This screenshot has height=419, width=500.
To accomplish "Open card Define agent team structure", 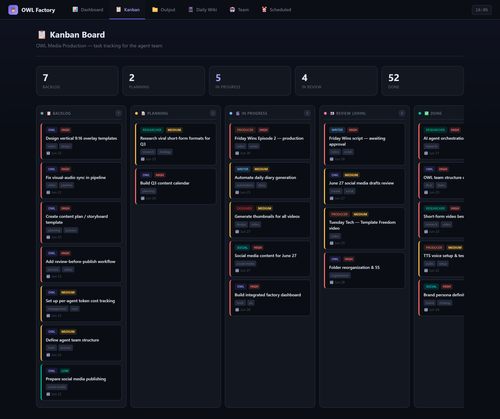I will 81,343.
